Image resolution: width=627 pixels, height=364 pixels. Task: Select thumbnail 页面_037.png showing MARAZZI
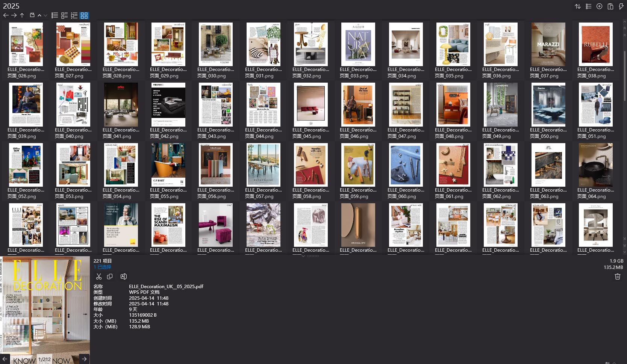pyautogui.click(x=548, y=44)
